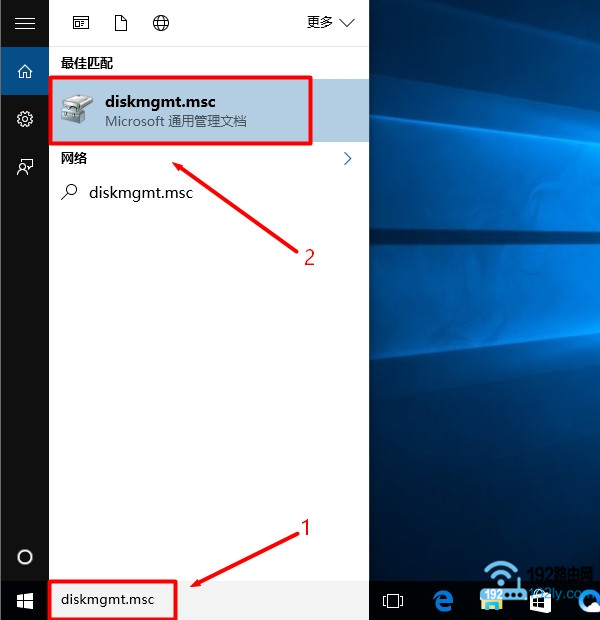Open Task View on the taskbar
600x620 pixels.
(x=393, y=601)
